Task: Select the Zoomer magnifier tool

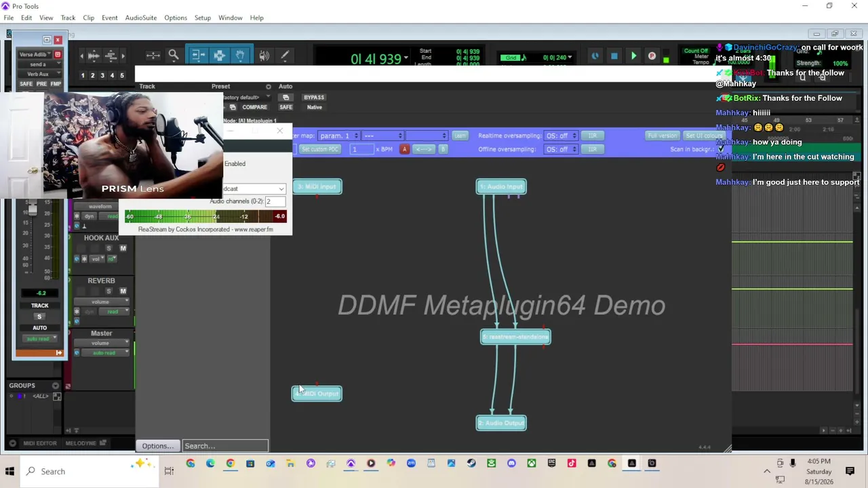Action: tap(174, 56)
